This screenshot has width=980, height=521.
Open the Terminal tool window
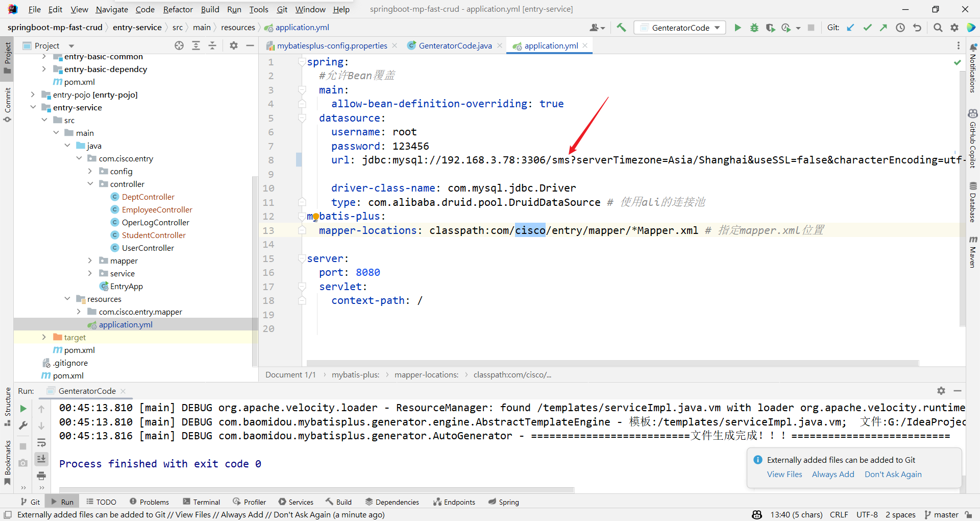click(x=201, y=502)
